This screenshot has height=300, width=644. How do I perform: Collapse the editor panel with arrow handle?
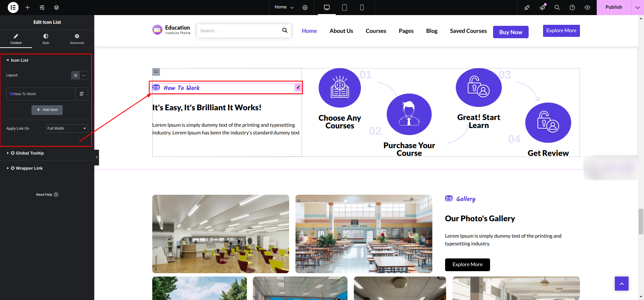tap(97, 157)
